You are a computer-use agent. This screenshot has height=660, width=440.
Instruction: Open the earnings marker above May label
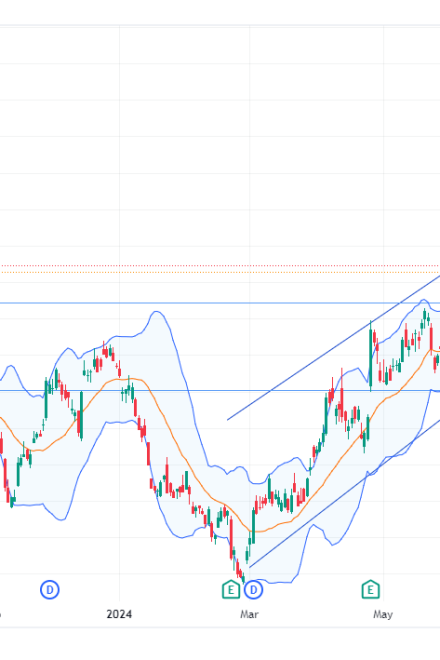pos(371,589)
